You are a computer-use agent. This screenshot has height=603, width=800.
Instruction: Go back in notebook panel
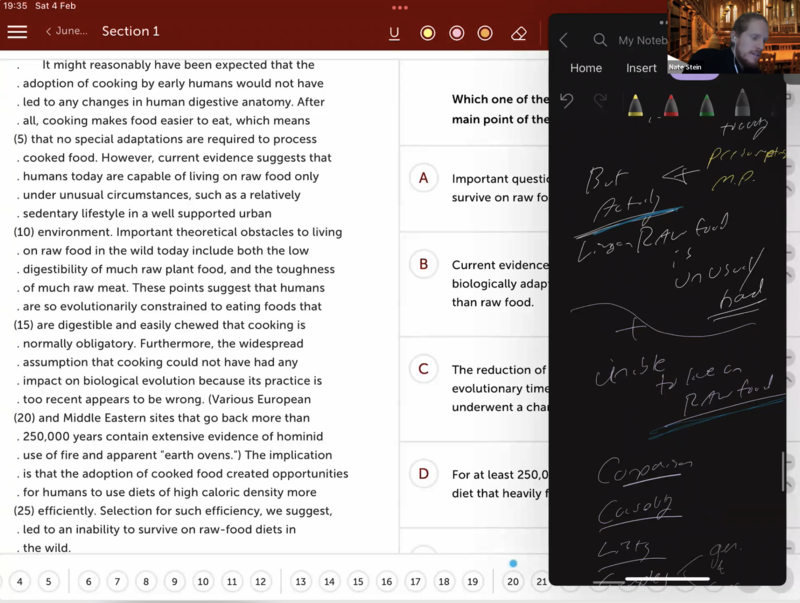[x=564, y=40]
